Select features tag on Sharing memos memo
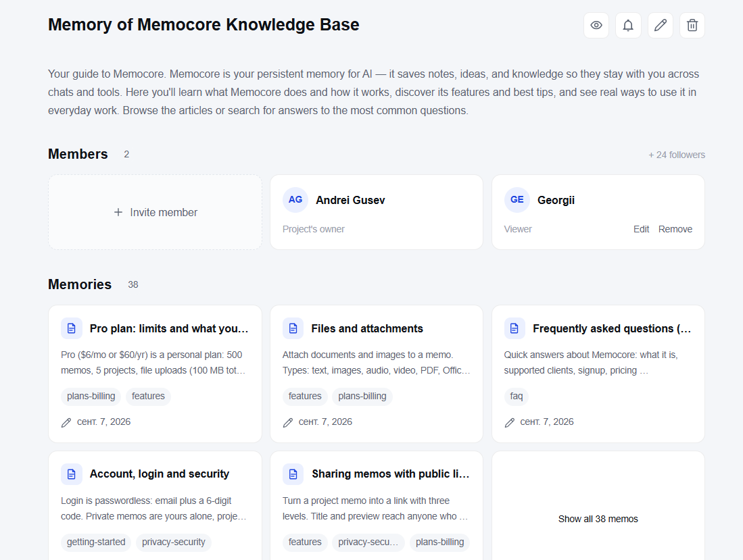Image resolution: width=743 pixels, height=560 pixels. 305,542
